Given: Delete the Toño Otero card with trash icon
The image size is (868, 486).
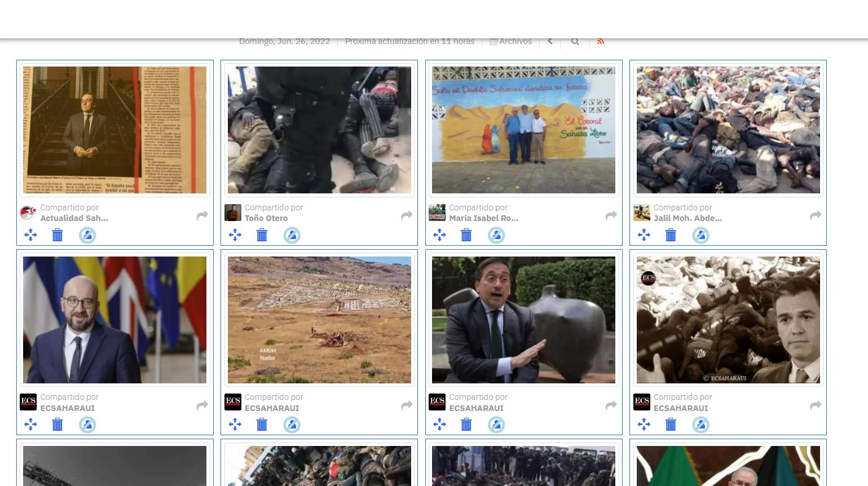Looking at the screenshot, I should (x=262, y=235).
